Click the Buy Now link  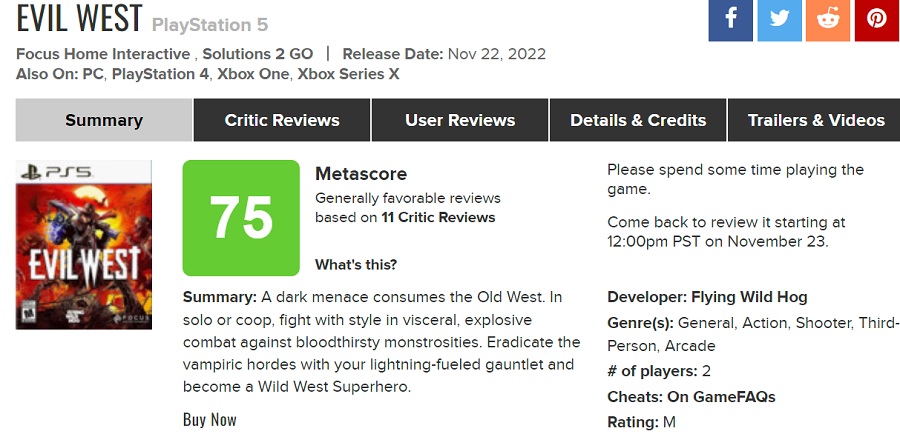point(210,419)
